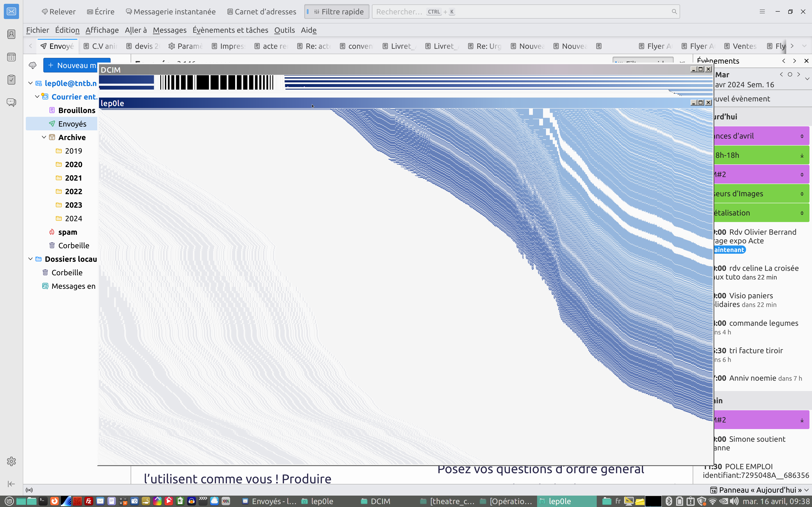This screenshot has height=507, width=812.
Task: Open the Address Book space icon
Action: (11, 34)
